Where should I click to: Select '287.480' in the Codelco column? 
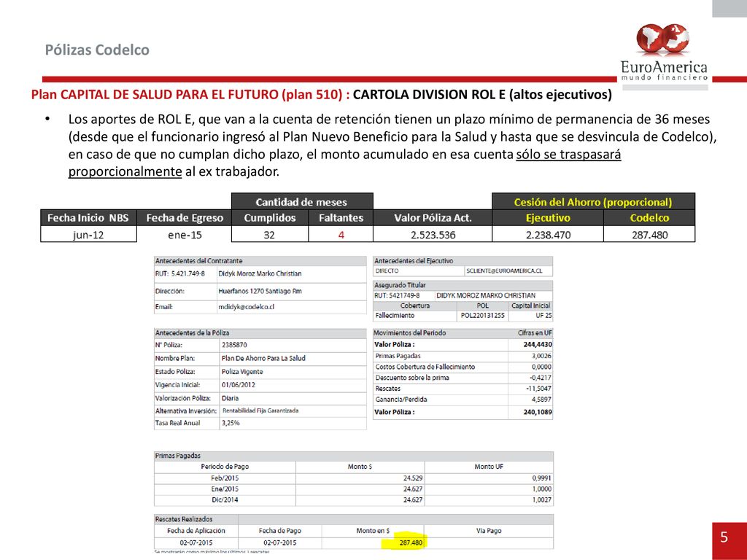click(x=649, y=234)
